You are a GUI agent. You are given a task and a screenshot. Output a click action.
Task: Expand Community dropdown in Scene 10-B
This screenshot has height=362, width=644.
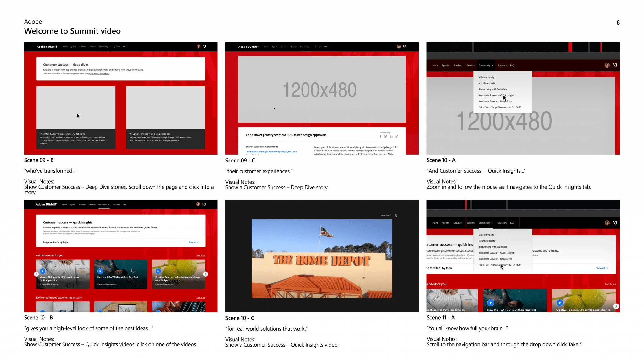tap(104, 204)
